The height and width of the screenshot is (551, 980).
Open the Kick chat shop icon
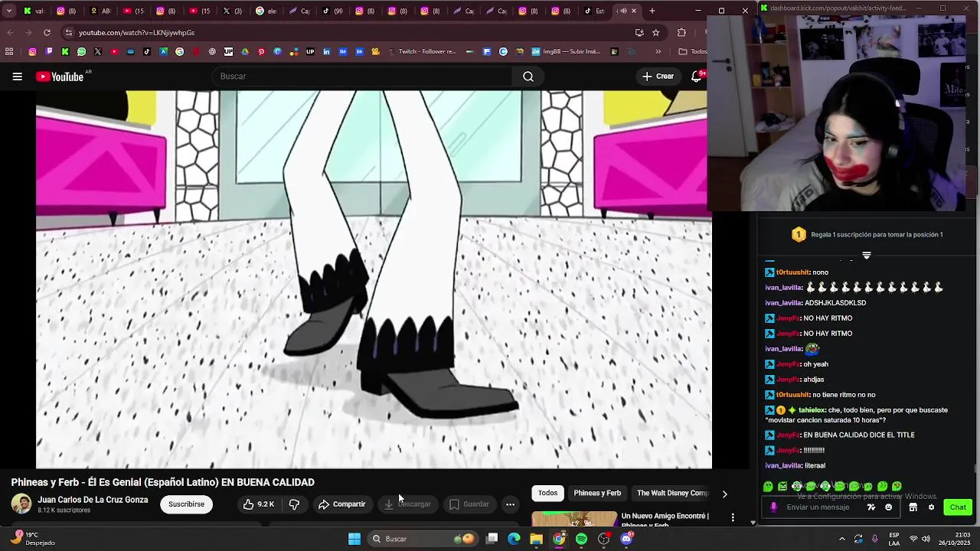[913, 507]
